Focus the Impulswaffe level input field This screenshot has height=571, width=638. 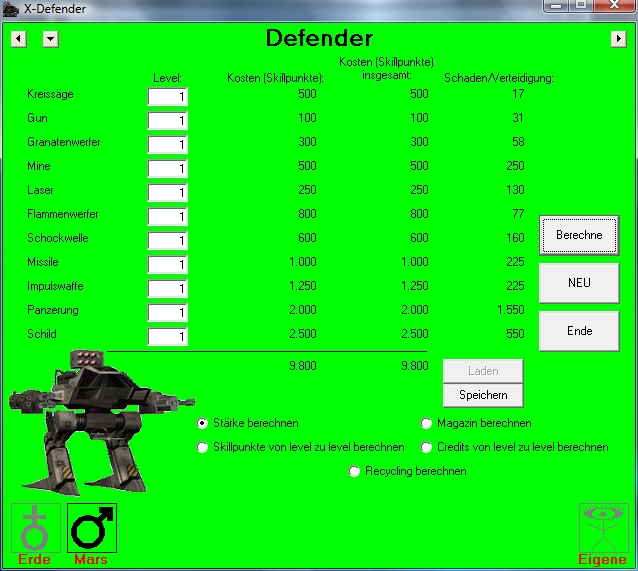click(x=168, y=289)
